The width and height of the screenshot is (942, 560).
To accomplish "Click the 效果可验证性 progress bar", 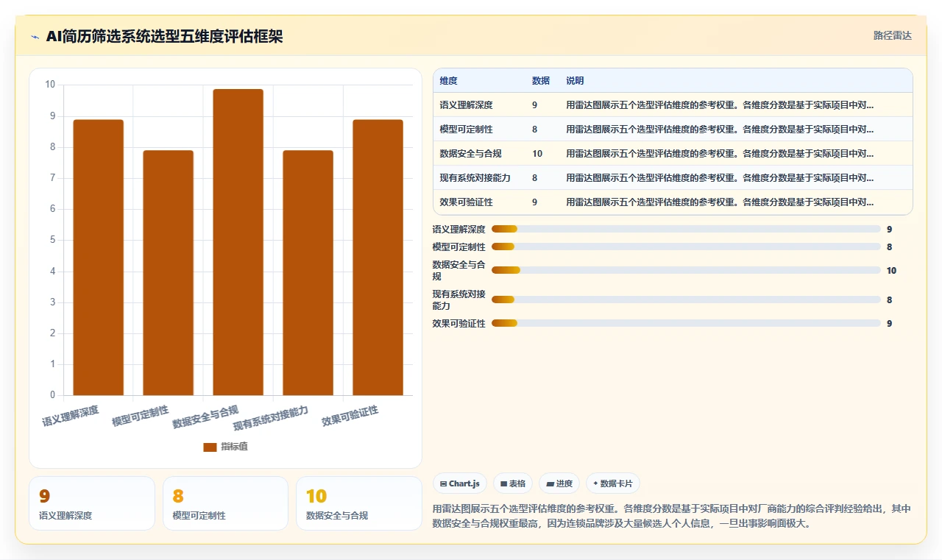I will pyautogui.click(x=686, y=323).
